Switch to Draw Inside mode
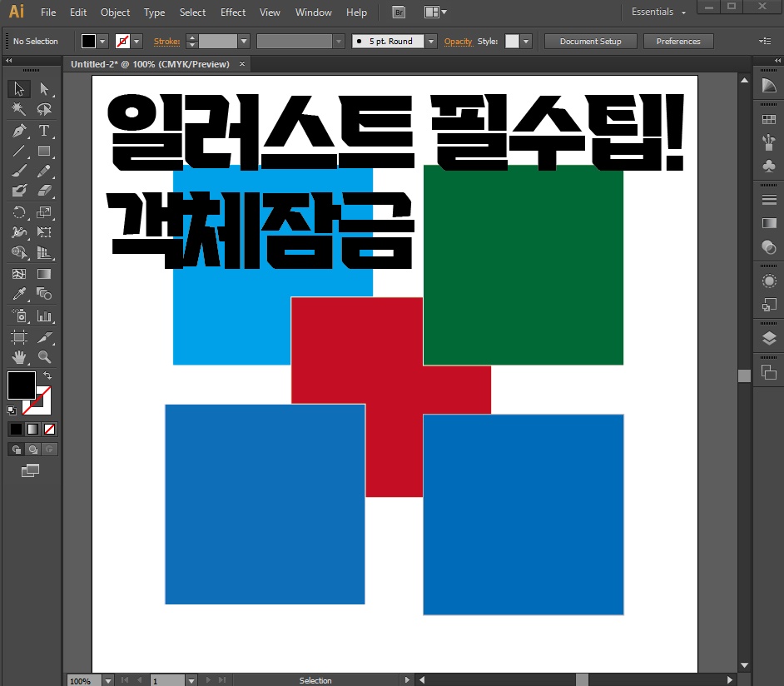This screenshot has width=784, height=686. pyautogui.click(x=49, y=450)
